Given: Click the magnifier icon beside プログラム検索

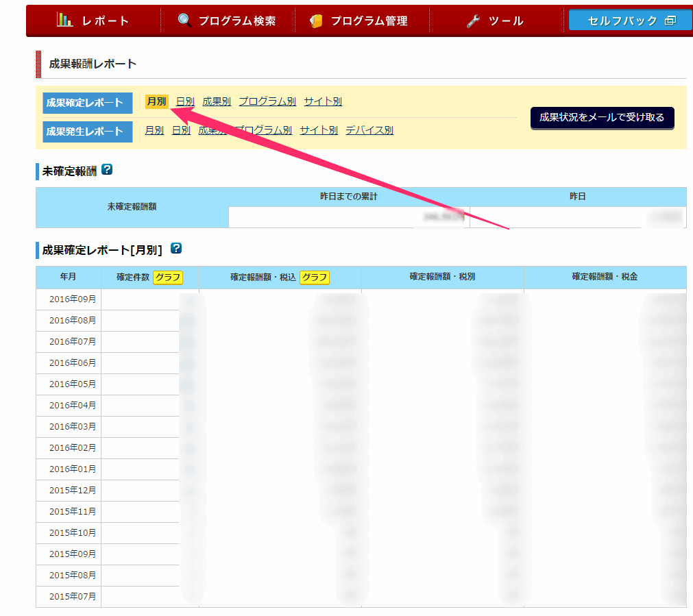Looking at the screenshot, I should click(x=184, y=21).
